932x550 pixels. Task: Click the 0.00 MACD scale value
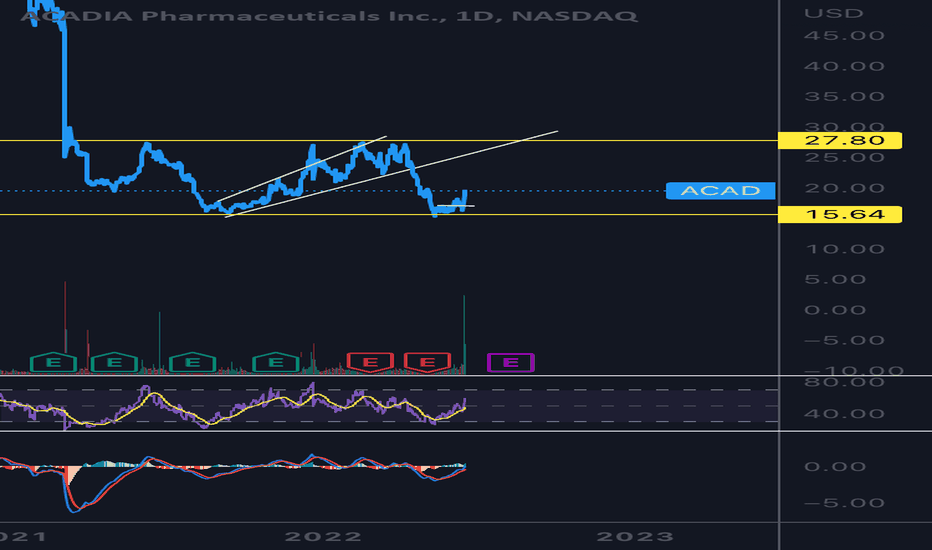tap(835, 466)
